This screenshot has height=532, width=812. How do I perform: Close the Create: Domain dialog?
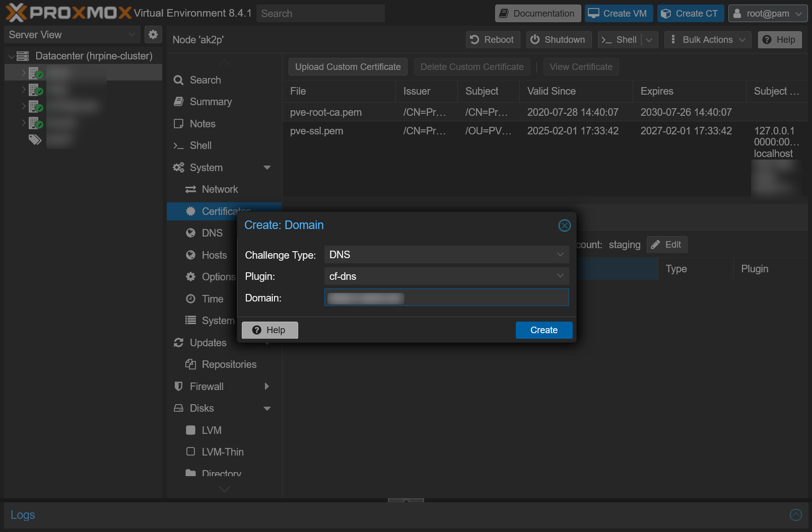pos(565,225)
